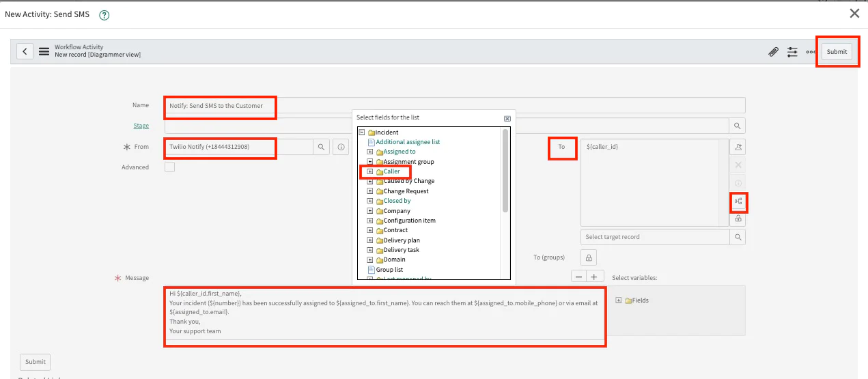Select the Group list field
The width and height of the screenshot is (868, 379).
(389, 270)
